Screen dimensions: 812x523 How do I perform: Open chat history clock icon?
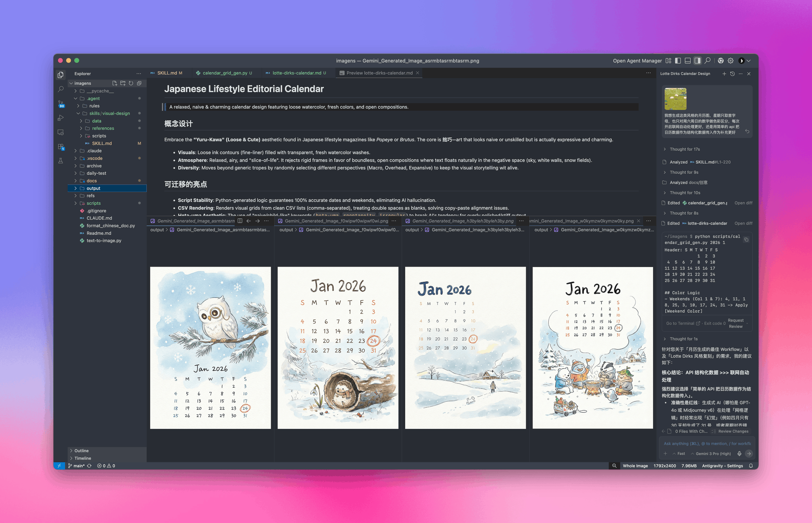(x=732, y=74)
